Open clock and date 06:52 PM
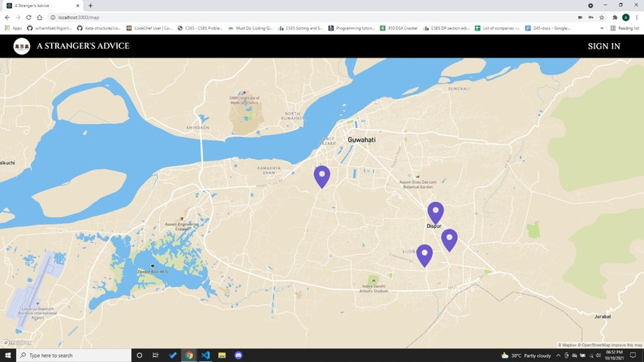 pos(614,356)
